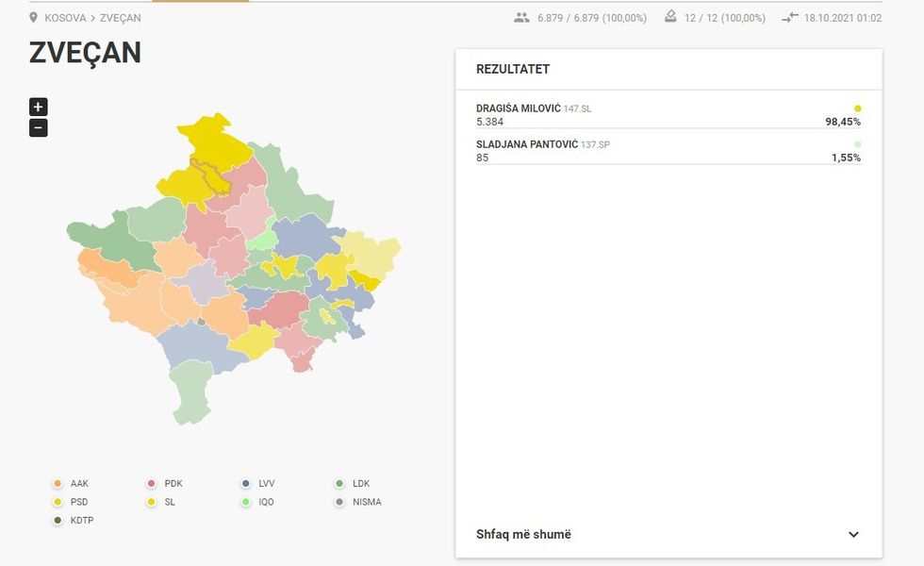The width and height of the screenshot is (924, 566).
Task: Zoom in on the map with plus button
Action: tap(38, 108)
